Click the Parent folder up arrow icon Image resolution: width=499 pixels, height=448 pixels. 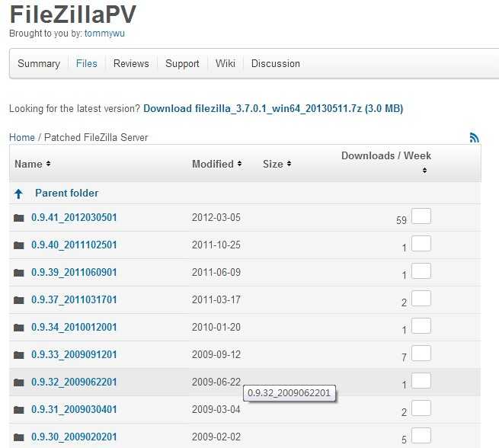click(18, 194)
